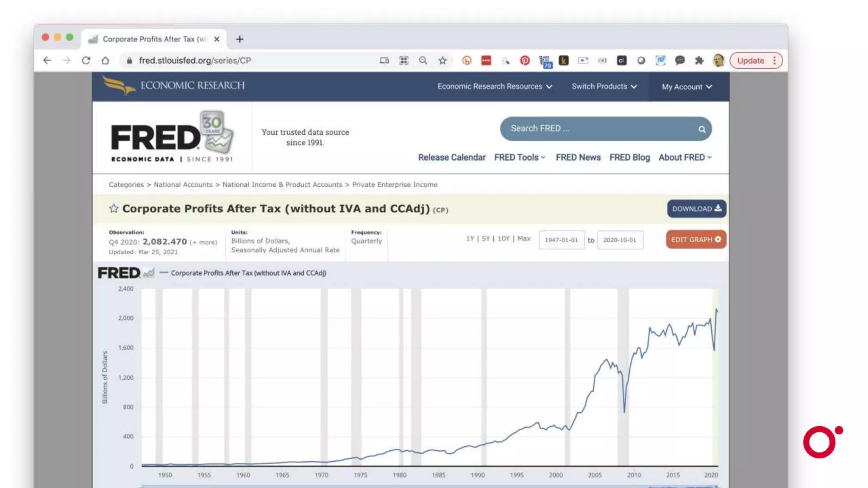
Task: Click the FRED 30 years logo
Action: [171, 137]
